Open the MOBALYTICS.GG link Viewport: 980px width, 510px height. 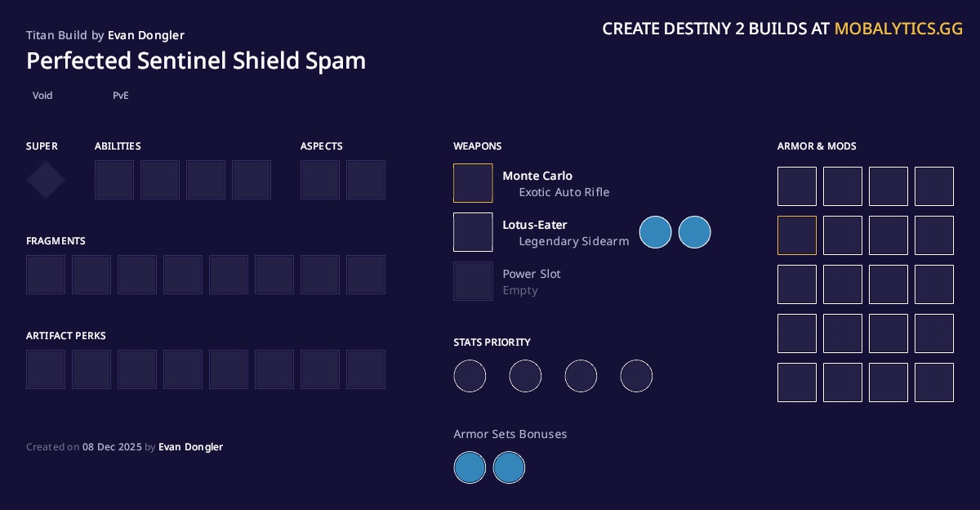tap(898, 29)
